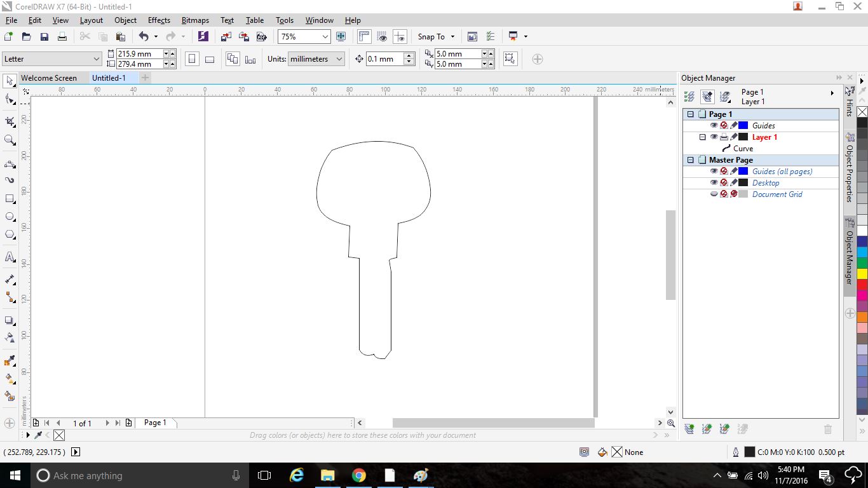Collapse the Page 1 tree node

691,114
